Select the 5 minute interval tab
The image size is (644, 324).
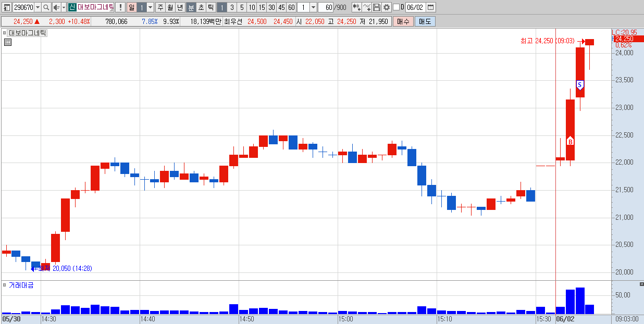[x=242, y=7]
